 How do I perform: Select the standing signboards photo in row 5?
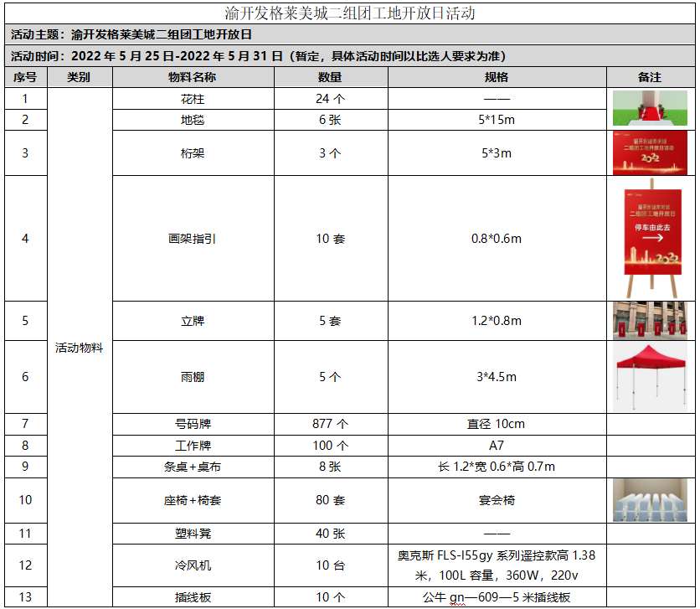(x=649, y=320)
